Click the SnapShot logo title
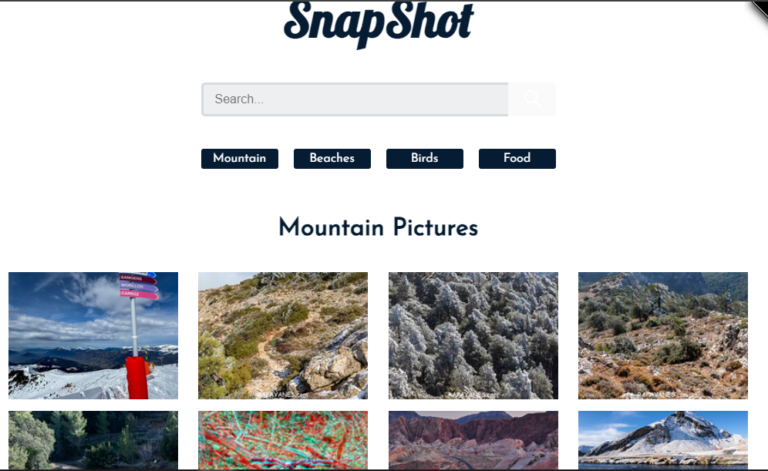This screenshot has height=471, width=768. pyautogui.click(x=378, y=24)
